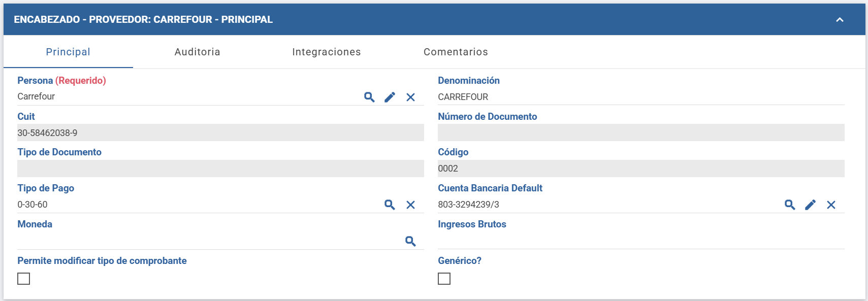Open the Integraciones tab
This screenshot has width=868, height=301.
[x=327, y=52]
